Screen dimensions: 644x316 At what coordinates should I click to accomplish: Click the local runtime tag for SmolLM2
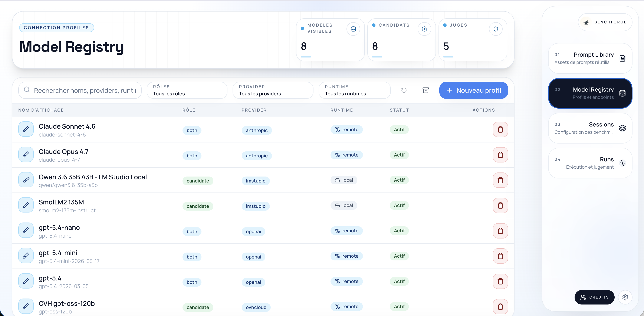pos(344,205)
